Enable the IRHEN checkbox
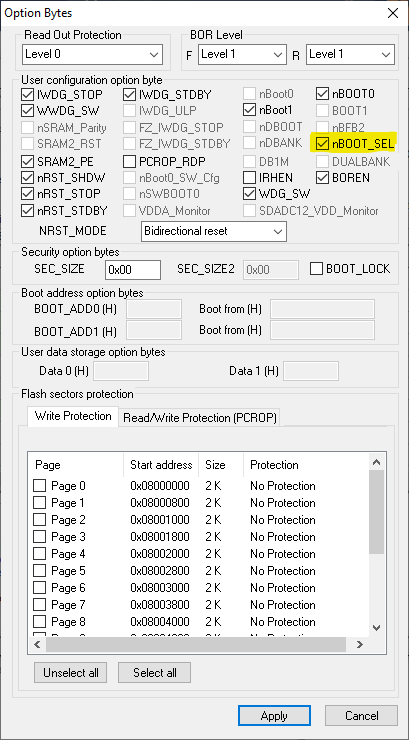The width and height of the screenshot is (409, 740). (250, 178)
